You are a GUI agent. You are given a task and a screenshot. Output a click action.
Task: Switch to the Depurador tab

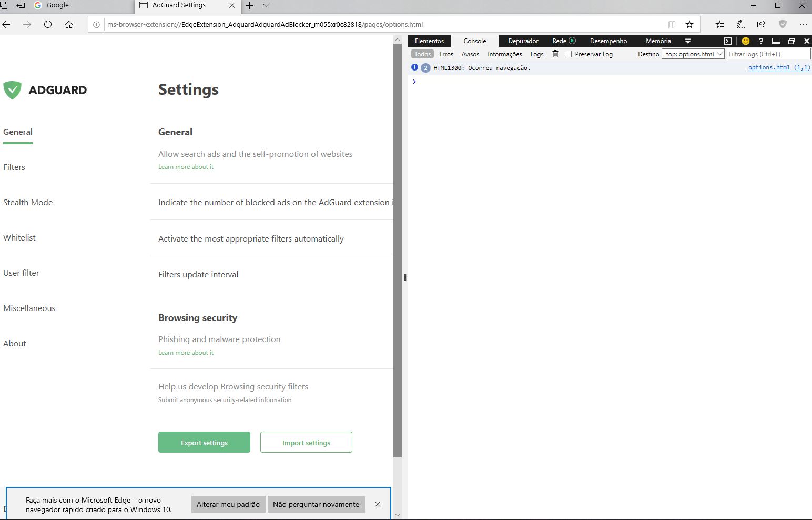tap(523, 41)
